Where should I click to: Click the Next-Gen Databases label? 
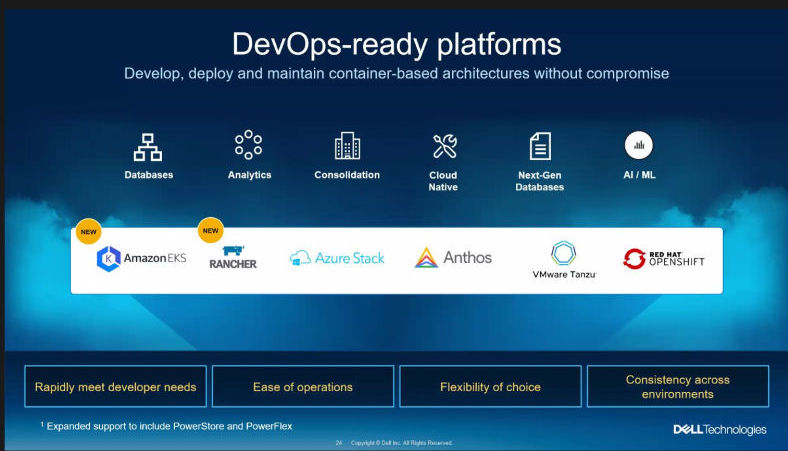click(x=540, y=181)
